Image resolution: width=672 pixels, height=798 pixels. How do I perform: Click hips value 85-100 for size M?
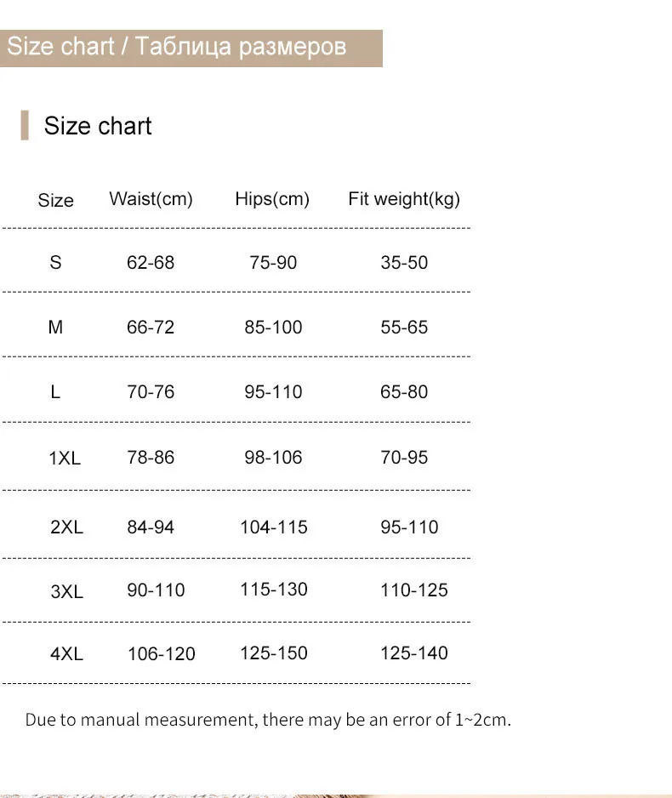tap(273, 328)
